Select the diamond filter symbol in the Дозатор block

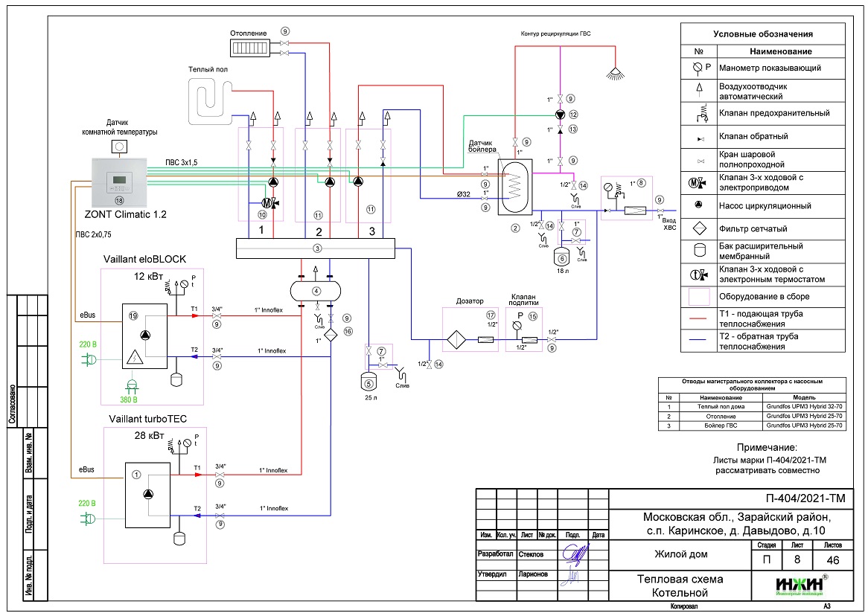coord(454,341)
